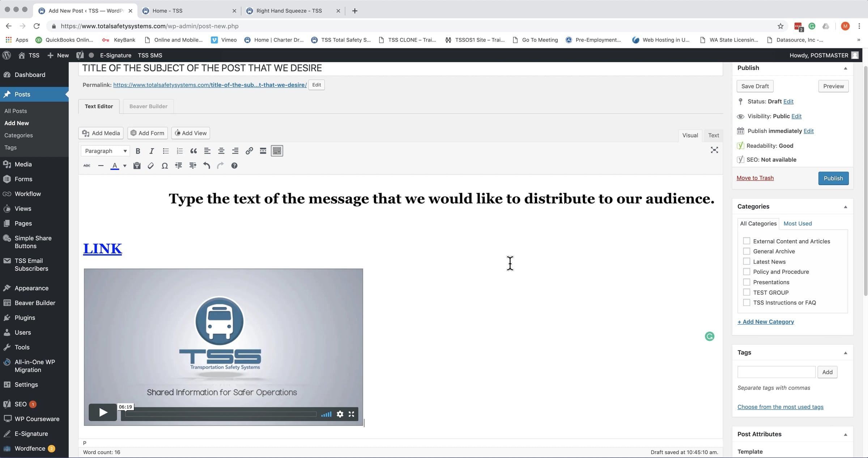Click the blue Publish button
Screen dimensions: 868x458
tap(833, 178)
